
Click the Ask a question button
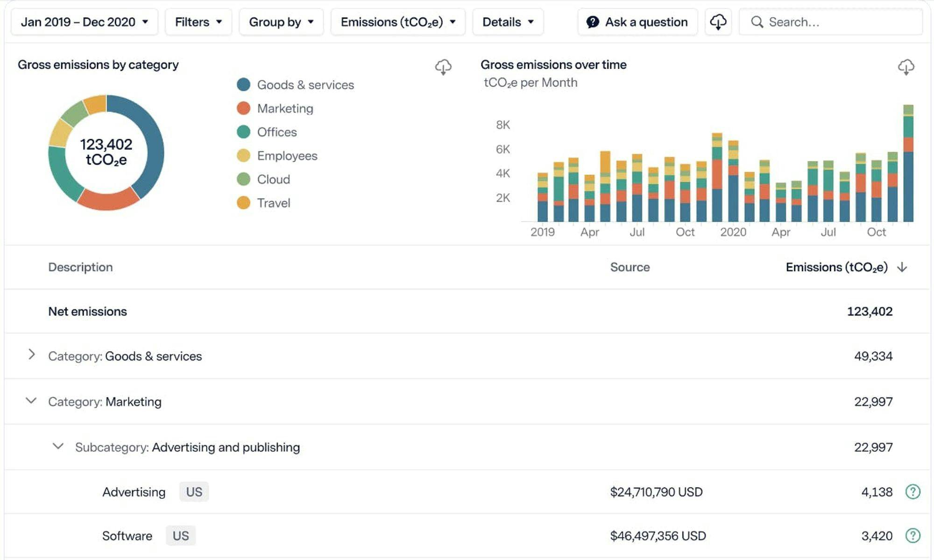637,22
